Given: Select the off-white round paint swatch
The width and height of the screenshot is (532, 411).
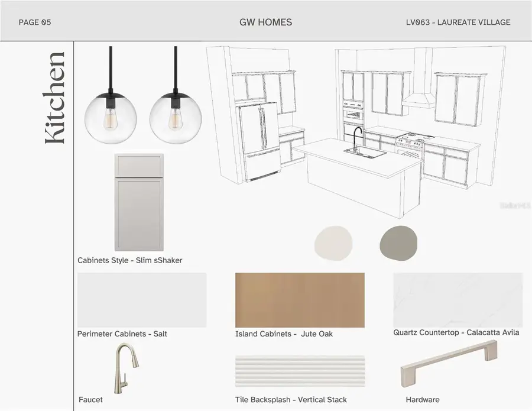Looking at the screenshot, I should click(x=333, y=240).
